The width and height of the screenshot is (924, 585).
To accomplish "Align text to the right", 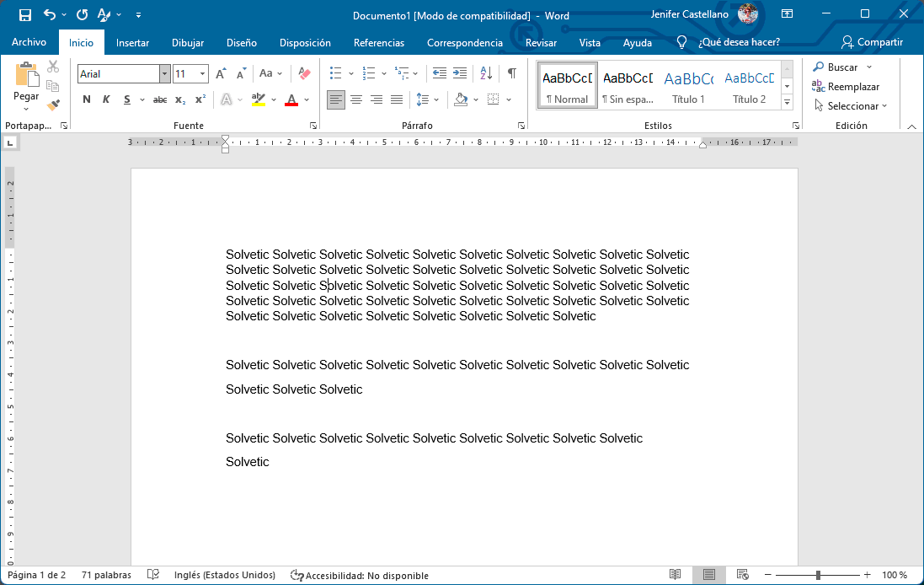I will pos(376,99).
